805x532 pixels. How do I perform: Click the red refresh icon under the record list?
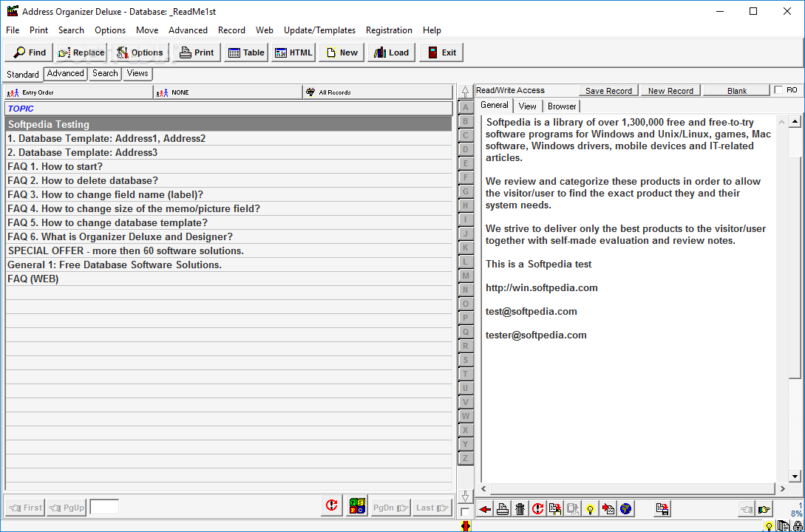pyautogui.click(x=332, y=506)
